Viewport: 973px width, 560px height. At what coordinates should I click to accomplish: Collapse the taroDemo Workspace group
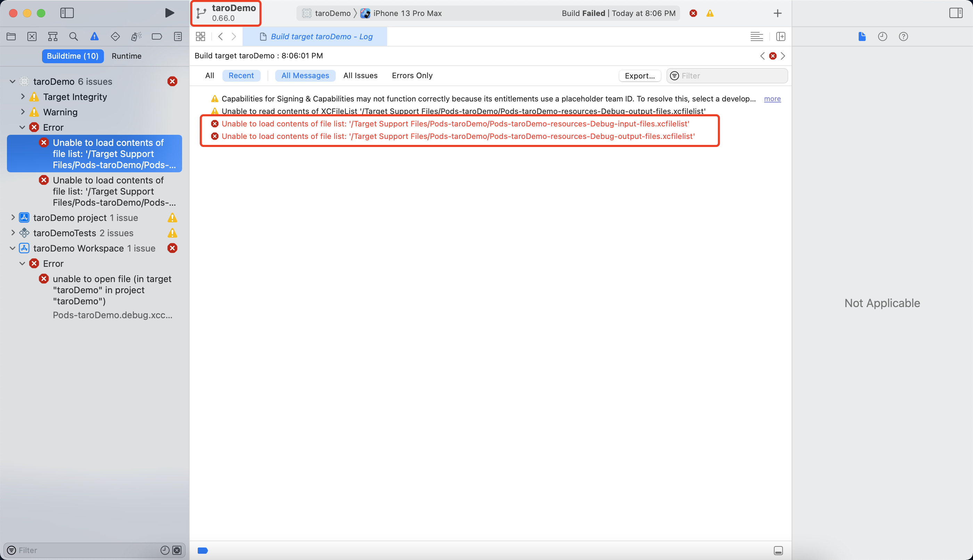13,248
